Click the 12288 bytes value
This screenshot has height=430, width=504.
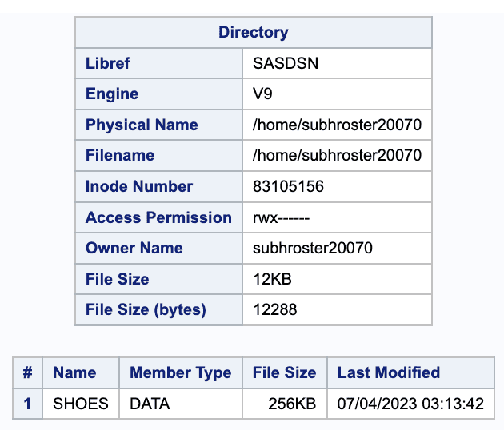(x=274, y=309)
